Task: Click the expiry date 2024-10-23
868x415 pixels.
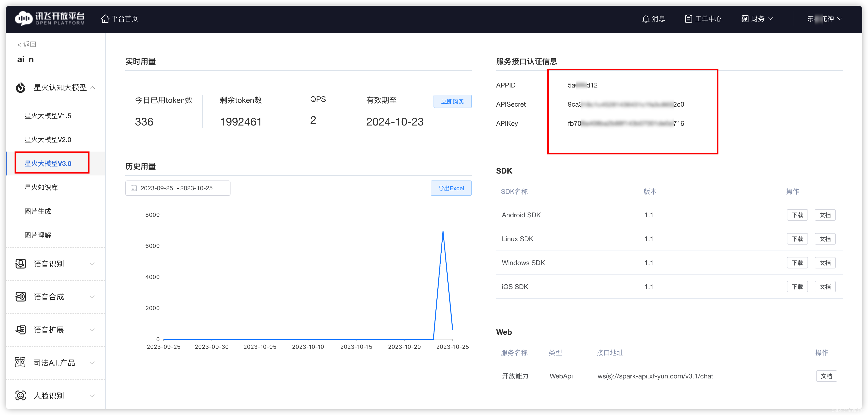Action: point(395,122)
